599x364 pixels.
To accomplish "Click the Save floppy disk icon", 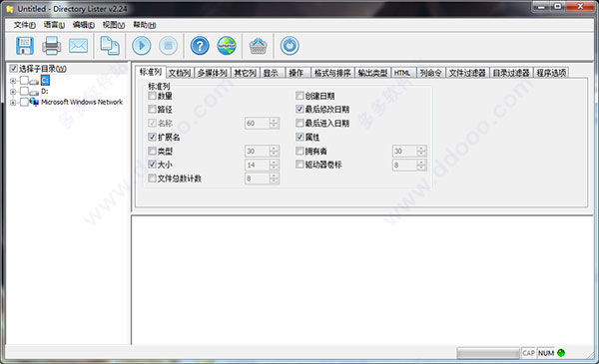I will click(25, 46).
